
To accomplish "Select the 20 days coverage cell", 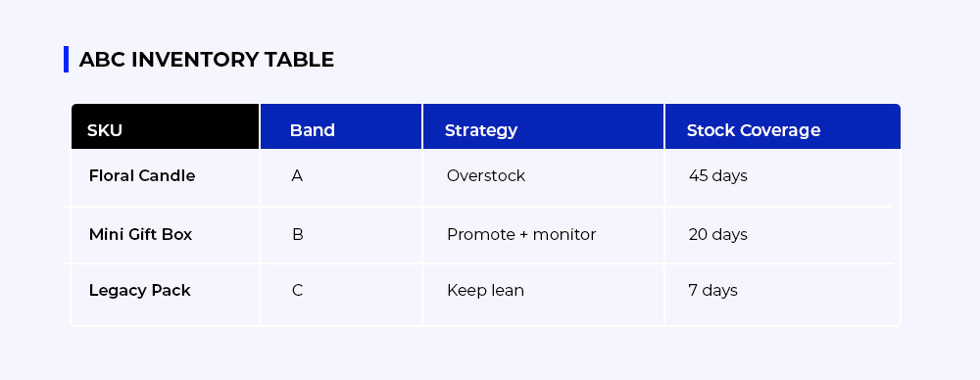I will coord(782,235).
